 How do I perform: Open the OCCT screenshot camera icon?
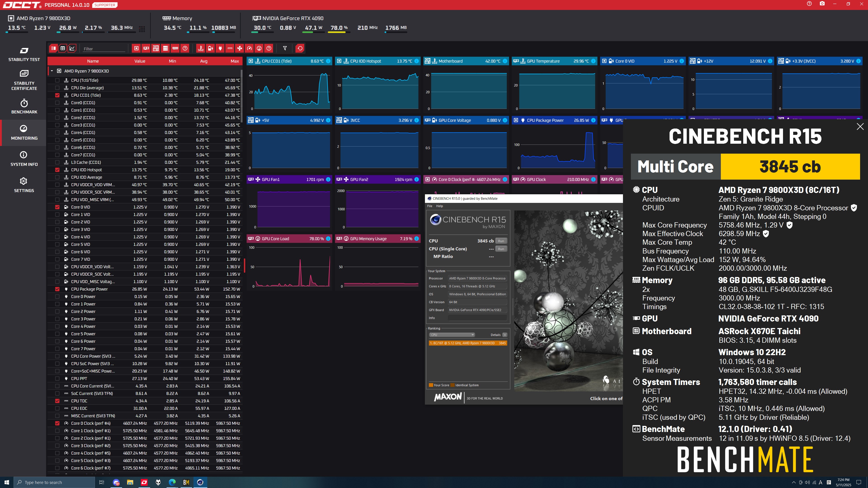tap(822, 4)
